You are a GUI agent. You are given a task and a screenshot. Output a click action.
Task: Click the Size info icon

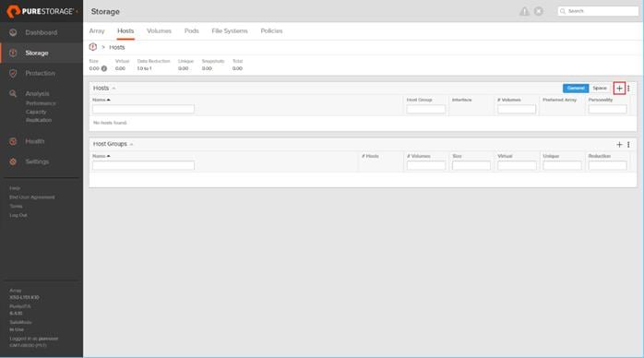[x=104, y=68]
